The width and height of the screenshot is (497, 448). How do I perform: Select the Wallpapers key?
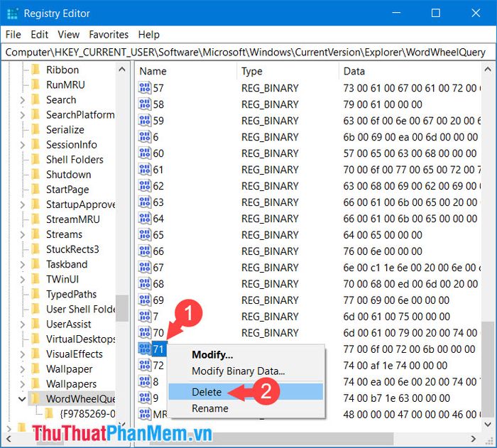(x=71, y=384)
